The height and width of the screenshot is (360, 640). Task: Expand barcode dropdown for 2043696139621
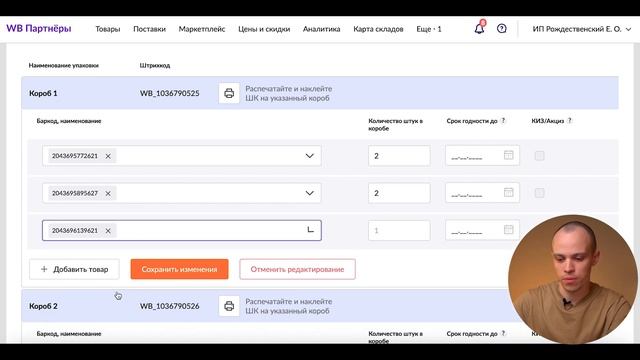coord(310,230)
